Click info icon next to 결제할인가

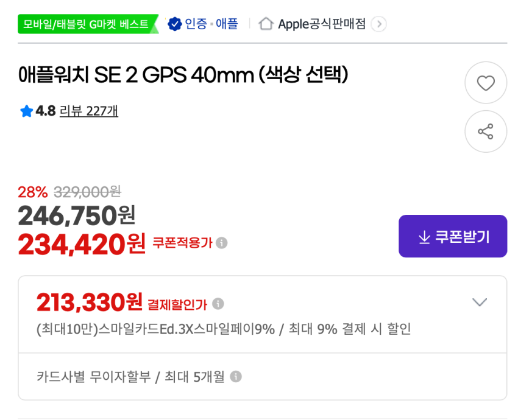[x=218, y=303]
